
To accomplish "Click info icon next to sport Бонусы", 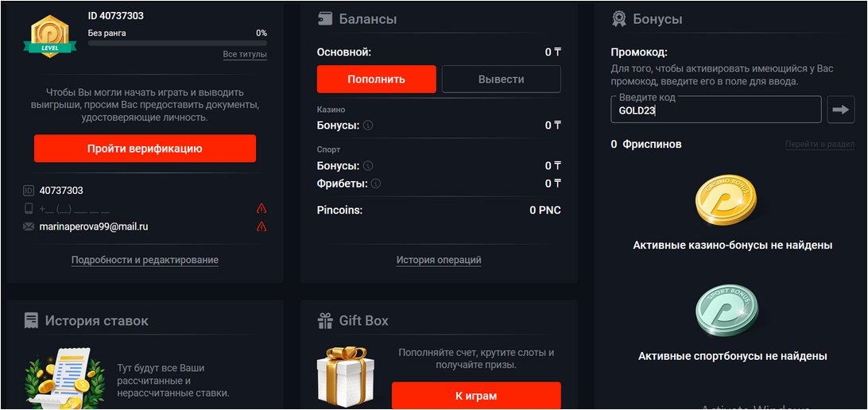I will click(x=368, y=165).
